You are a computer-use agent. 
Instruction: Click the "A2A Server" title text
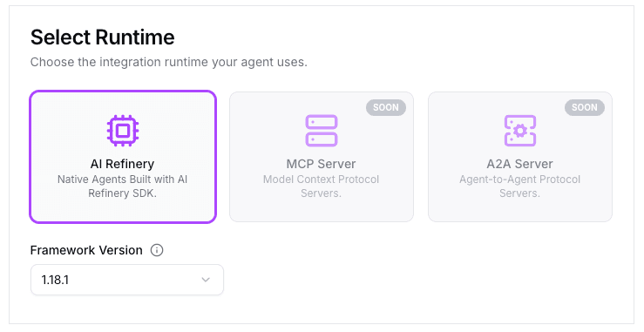(x=520, y=164)
